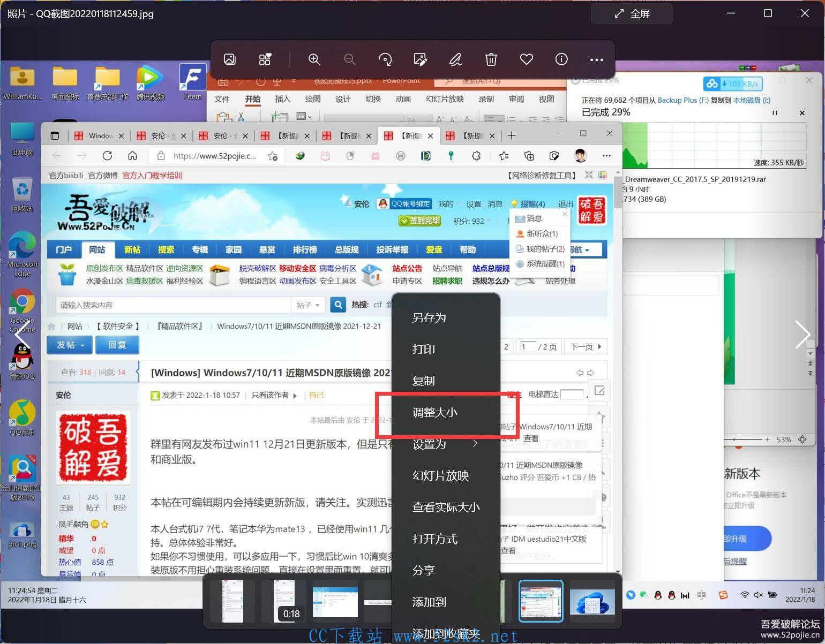Expand the 积分: 932 dropdown
825x644 pixels.
(472, 221)
